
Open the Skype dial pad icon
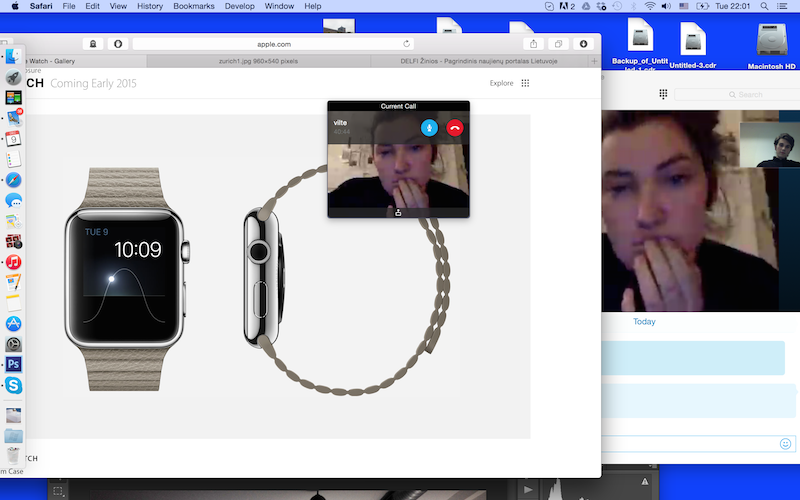(663, 94)
